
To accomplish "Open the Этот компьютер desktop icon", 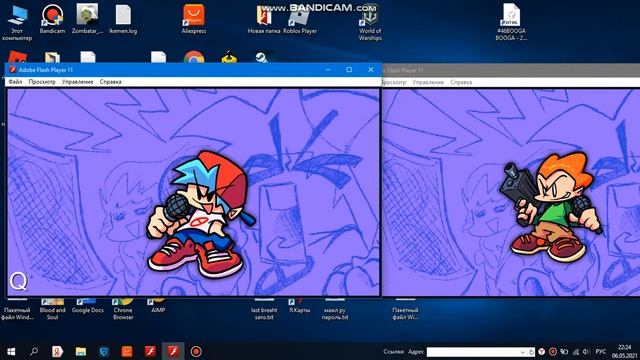I will (x=17, y=22).
